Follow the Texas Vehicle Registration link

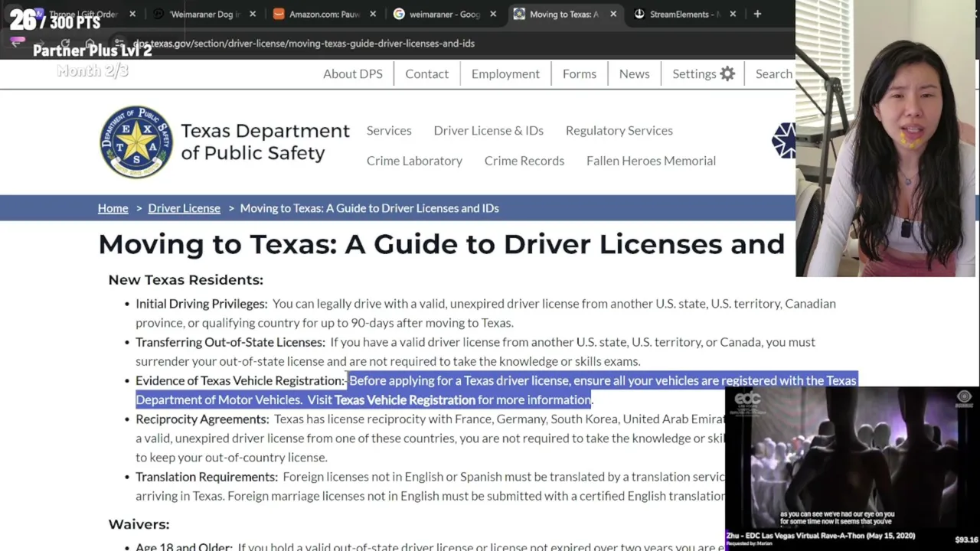(x=405, y=399)
